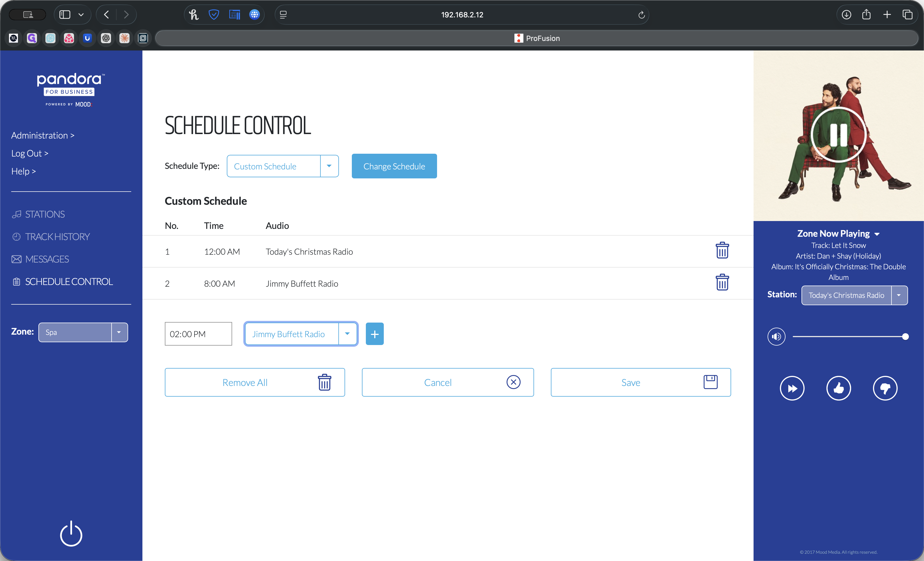Open the blue U pinned tab
This screenshot has height=561, width=924.
click(x=87, y=38)
